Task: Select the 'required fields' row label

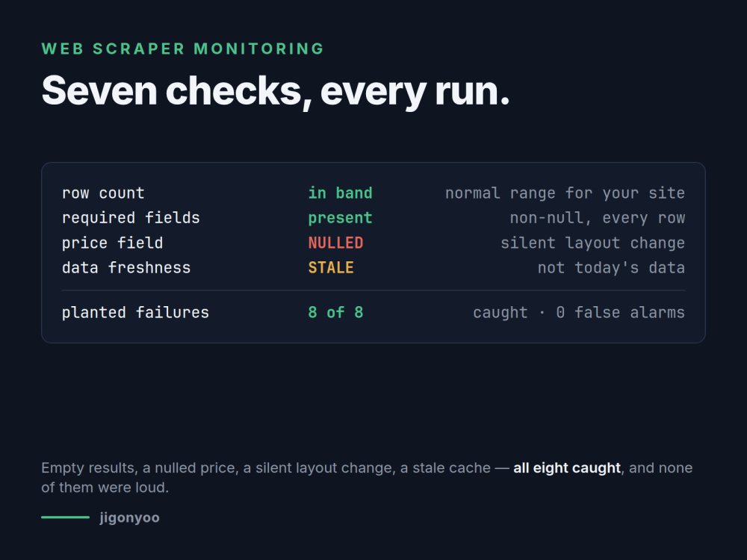Action: [131, 217]
